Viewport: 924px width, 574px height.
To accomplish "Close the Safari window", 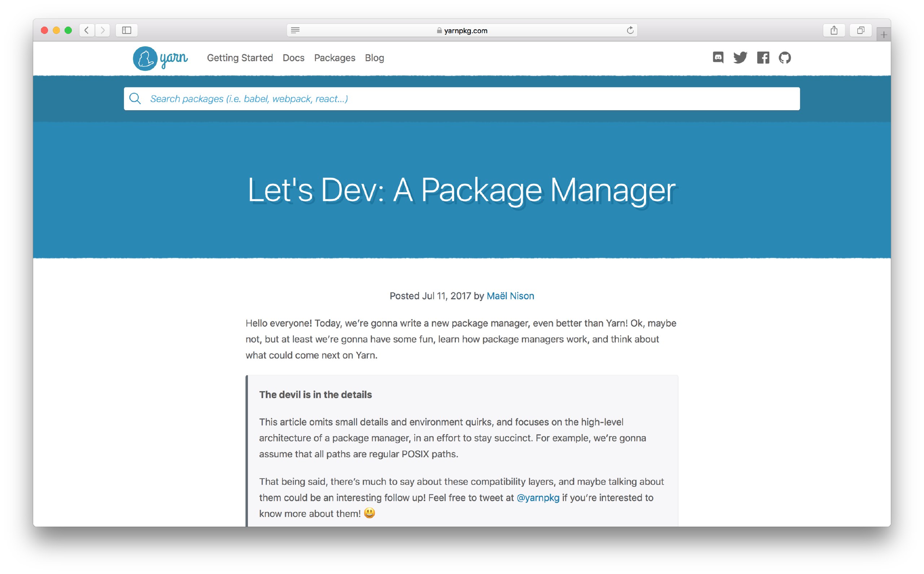I will coord(44,30).
